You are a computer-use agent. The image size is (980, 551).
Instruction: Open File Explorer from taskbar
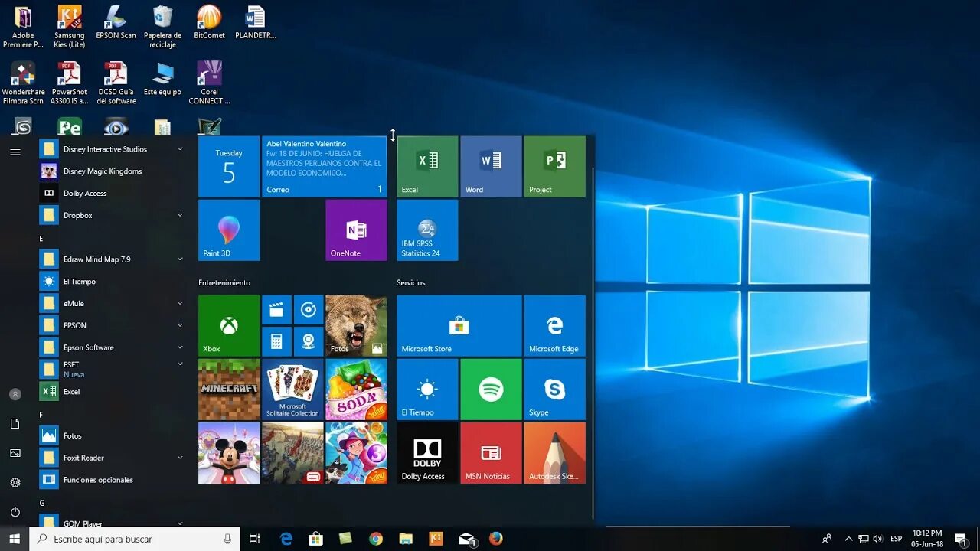pyautogui.click(x=406, y=539)
